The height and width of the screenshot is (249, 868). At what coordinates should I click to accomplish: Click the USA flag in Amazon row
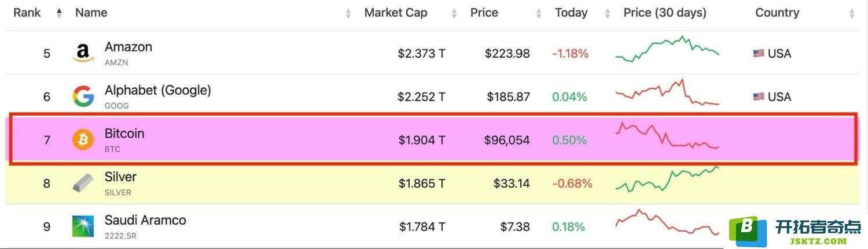[759, 53]
